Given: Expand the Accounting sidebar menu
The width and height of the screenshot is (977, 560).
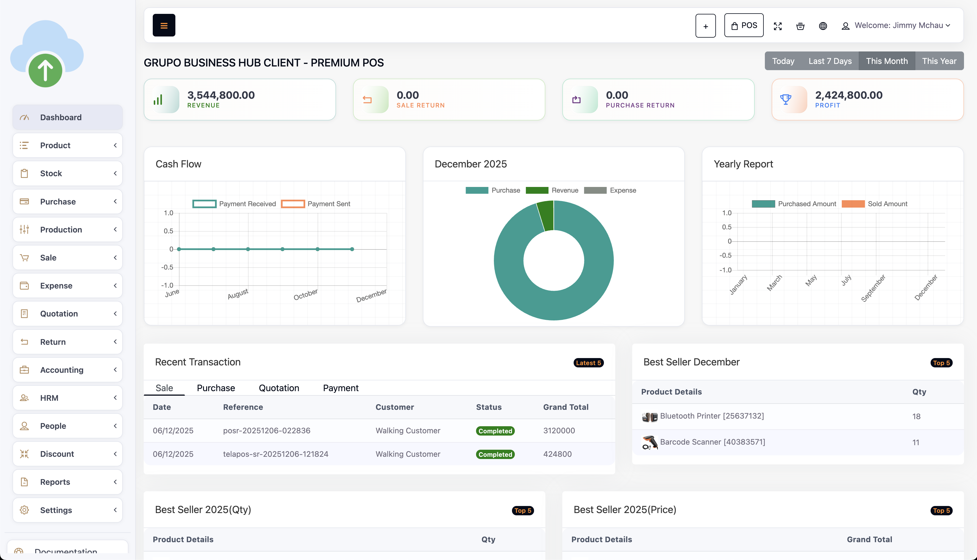Looking at the screenshot, I should 68,370.
